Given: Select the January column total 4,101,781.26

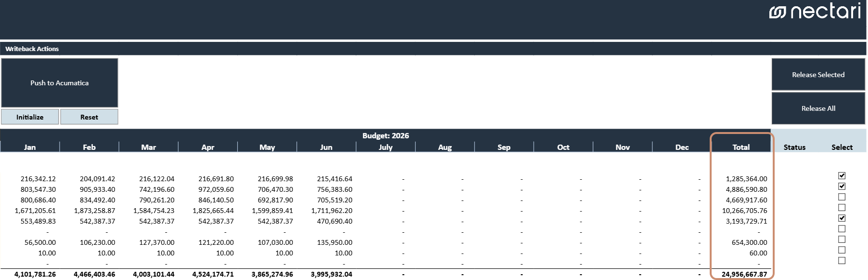Looking at the screenshot, I should coord(35,274).
